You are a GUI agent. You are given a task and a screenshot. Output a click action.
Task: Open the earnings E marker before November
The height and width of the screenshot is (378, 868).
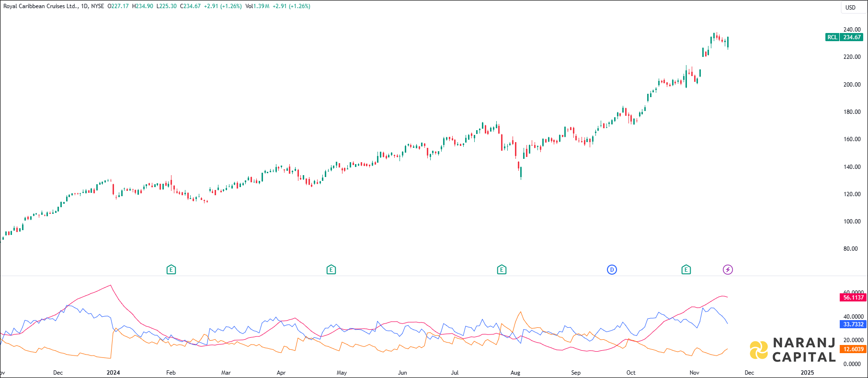(x=686, y=270)
